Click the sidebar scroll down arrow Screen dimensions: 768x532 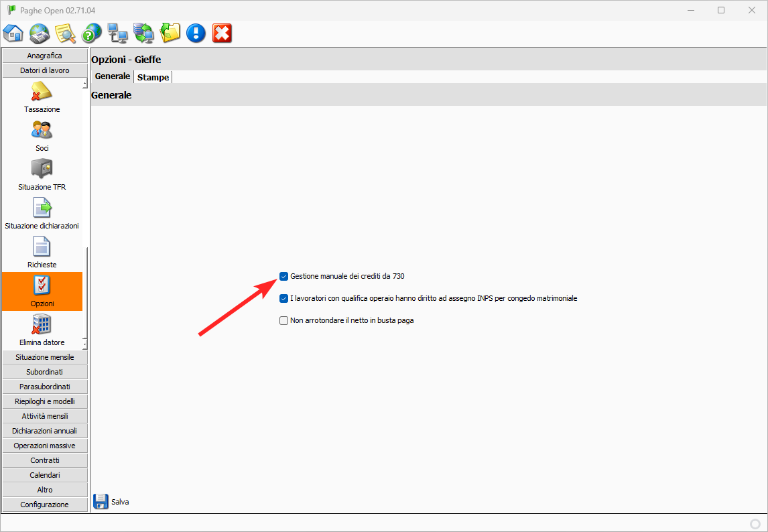click(85, 344)
